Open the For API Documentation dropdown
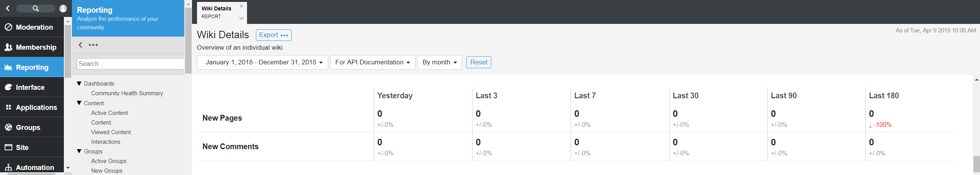This screenshot has width=980, height=175. [372, 62]
